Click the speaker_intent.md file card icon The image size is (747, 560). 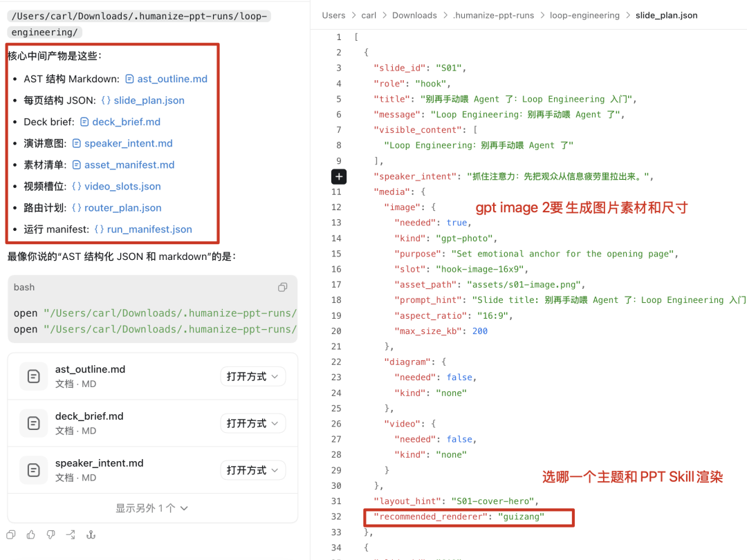coord(33,471)
